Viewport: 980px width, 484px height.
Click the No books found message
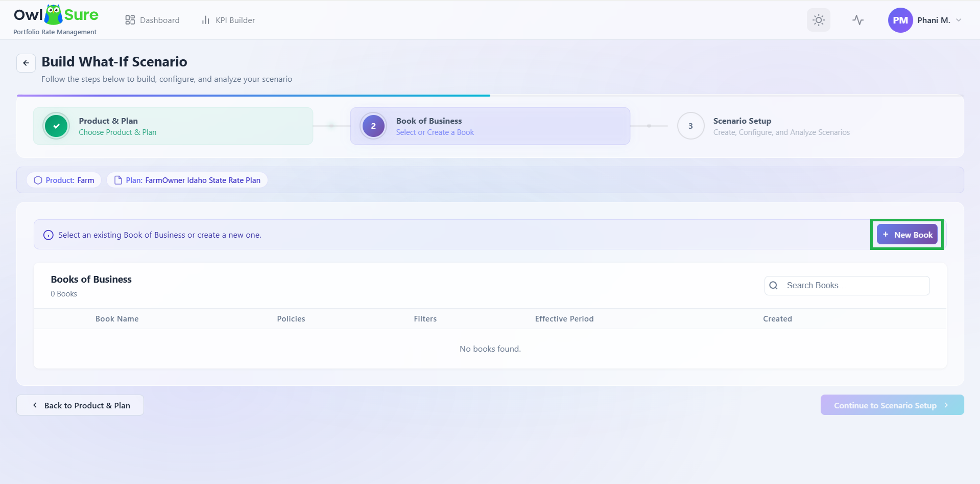coord(490,349)
